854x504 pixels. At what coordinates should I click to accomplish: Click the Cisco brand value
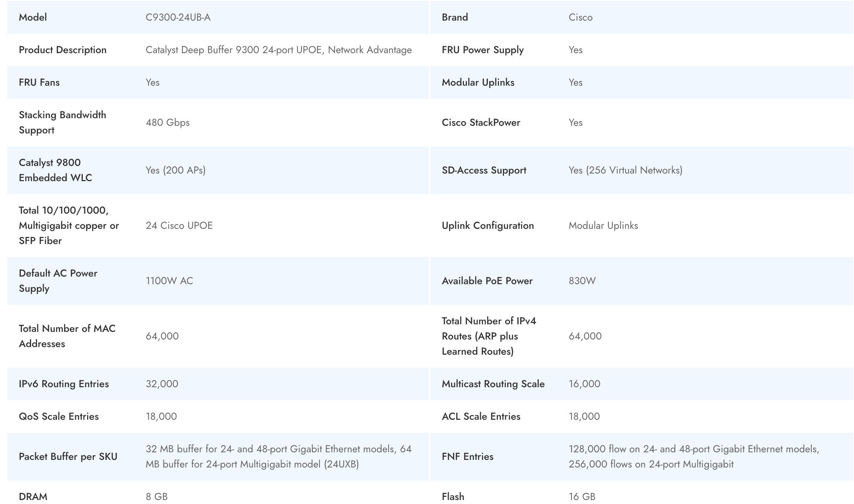point(580,17)
